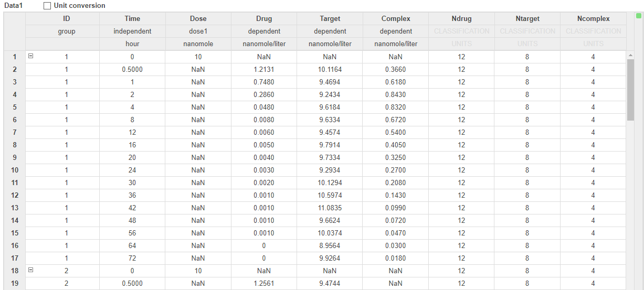Click the Drug cell containing 1.2131

(x=264, y=69)
